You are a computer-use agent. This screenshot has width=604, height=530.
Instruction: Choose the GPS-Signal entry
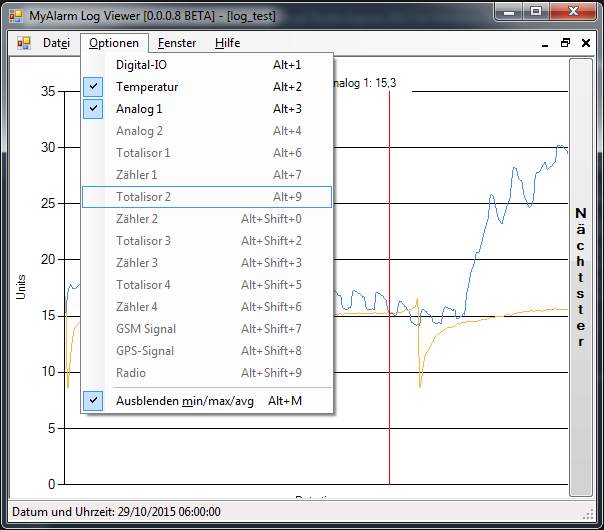[x=207, y=351]
